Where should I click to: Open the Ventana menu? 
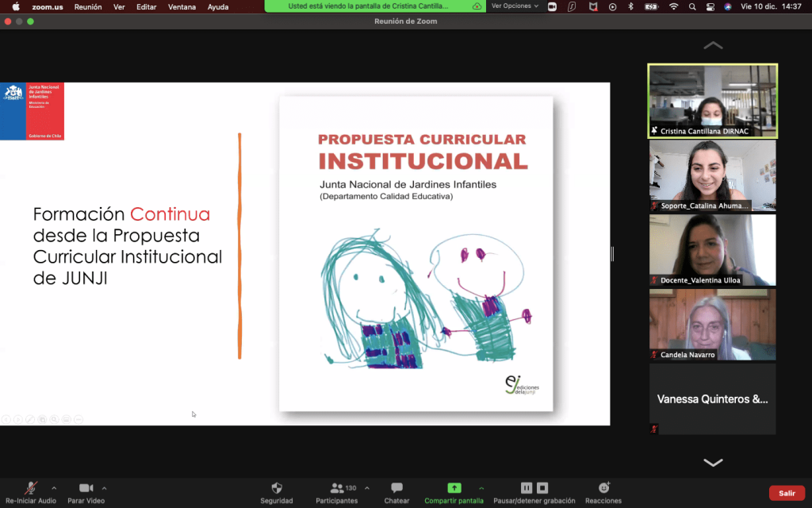pyautogui.click(x=182, y=6)
